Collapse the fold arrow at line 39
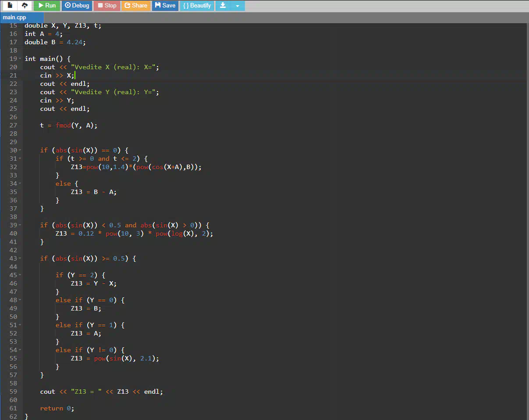The height and width of the screenshot is (420, 529). point(20,225)
